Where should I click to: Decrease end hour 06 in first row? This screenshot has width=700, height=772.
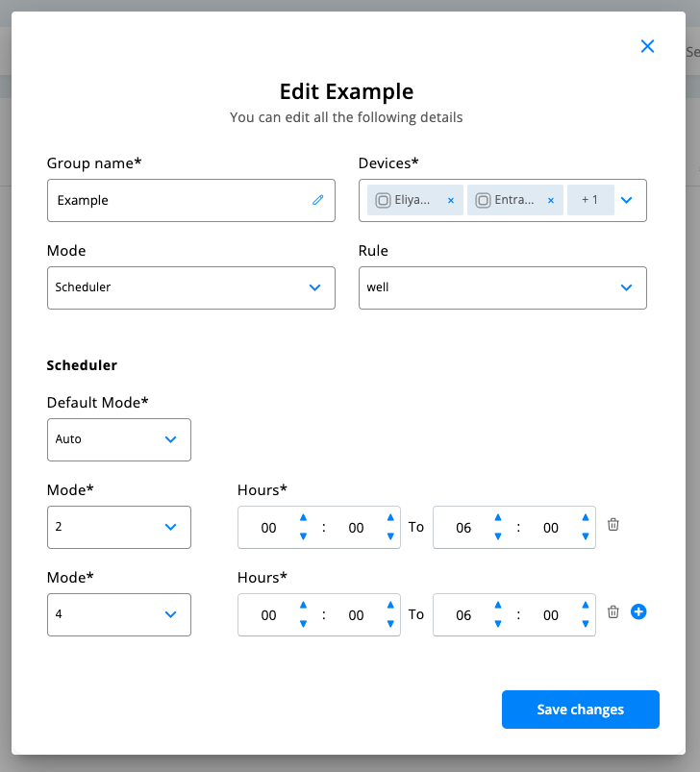[498, 536]
